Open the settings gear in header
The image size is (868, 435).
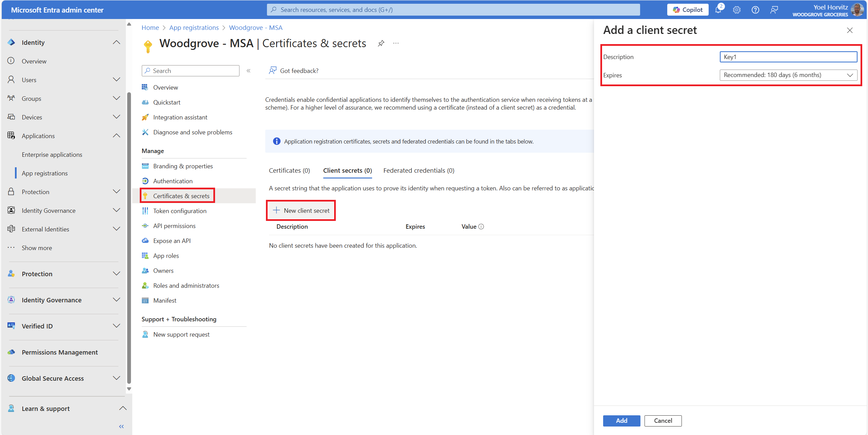point(736,10)
